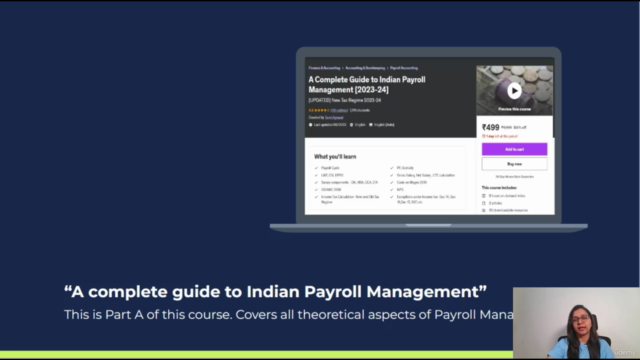640x360 pixels.
Task: Open the 'Preview this course' thumbnail
Action: coord(515,91)
